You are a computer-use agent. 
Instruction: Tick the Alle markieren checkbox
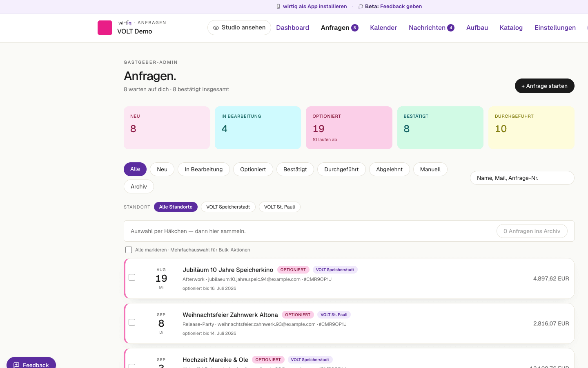point(129,250)
